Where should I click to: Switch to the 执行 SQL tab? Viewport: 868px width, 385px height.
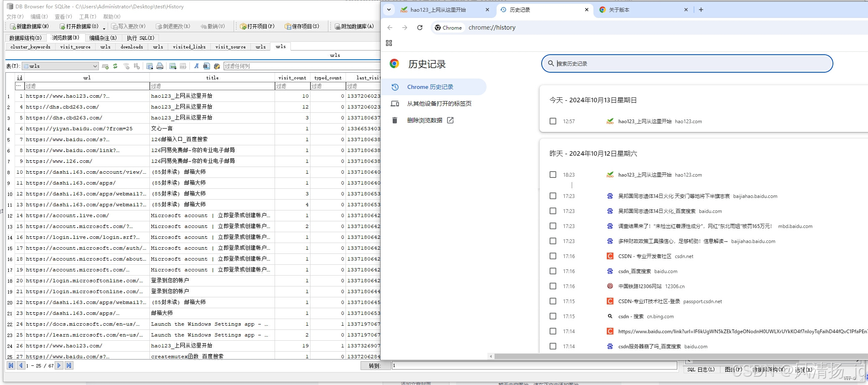pos(141,38)
